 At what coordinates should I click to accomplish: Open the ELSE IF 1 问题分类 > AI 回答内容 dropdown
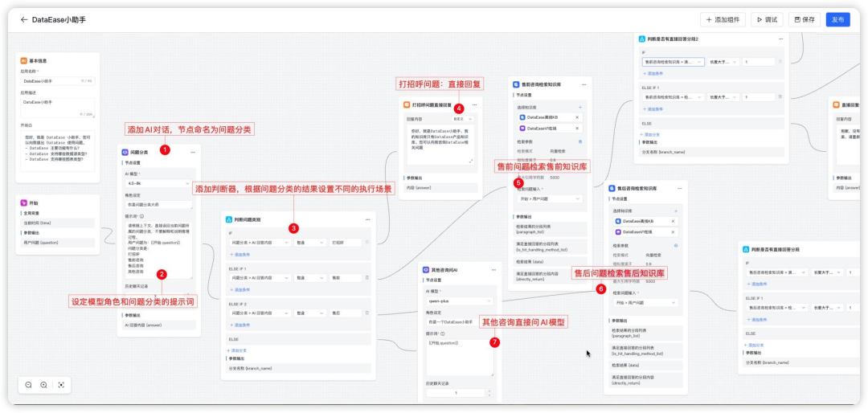260,277
